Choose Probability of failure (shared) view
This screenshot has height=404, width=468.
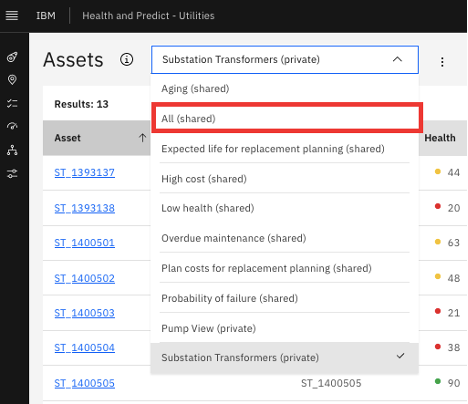tap(285, 298)
